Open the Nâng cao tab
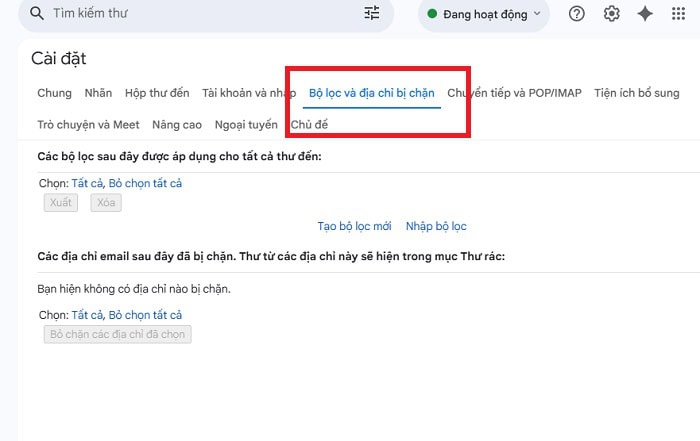This screenshot has width=700, height=441. tap(177, 125)
